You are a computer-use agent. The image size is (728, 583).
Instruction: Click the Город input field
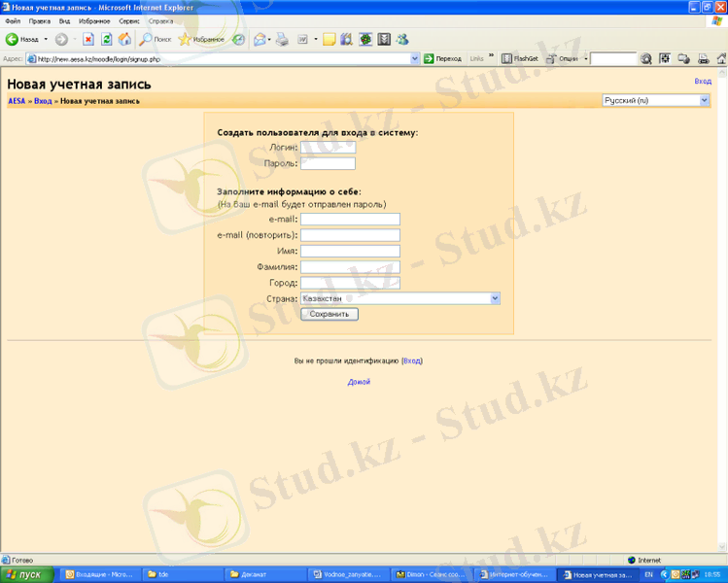[350, 283]
